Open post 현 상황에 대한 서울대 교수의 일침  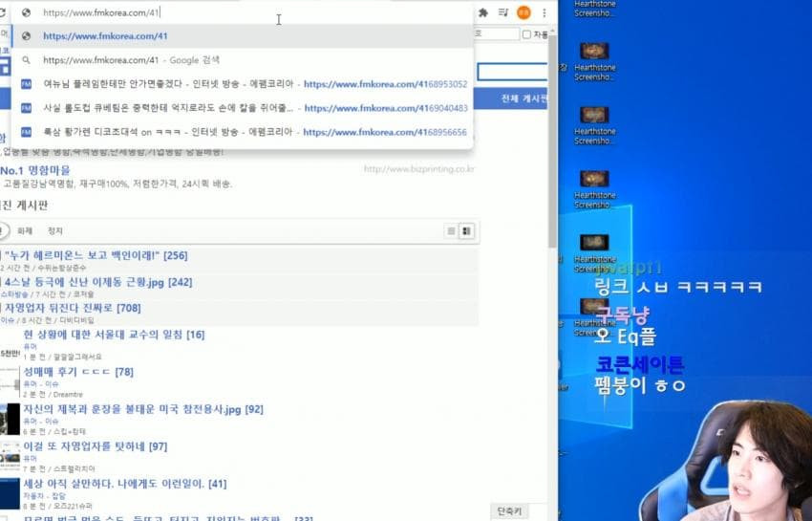click(x=114, y=335)
